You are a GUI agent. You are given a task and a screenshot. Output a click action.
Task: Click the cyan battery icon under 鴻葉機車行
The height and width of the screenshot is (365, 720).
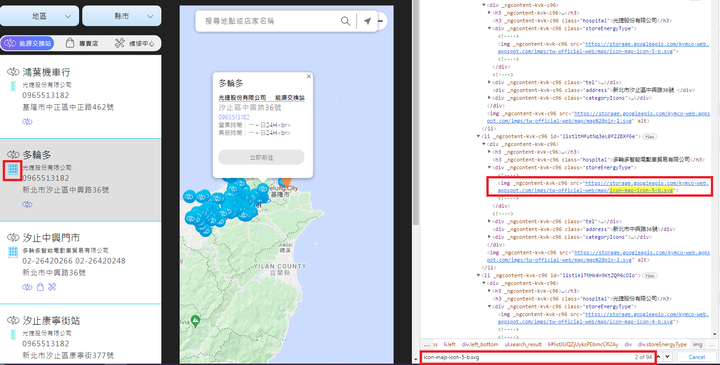click(13, 86)
